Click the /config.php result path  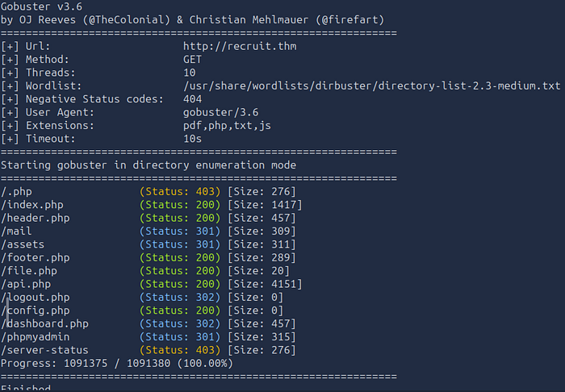tap(36, 311)
